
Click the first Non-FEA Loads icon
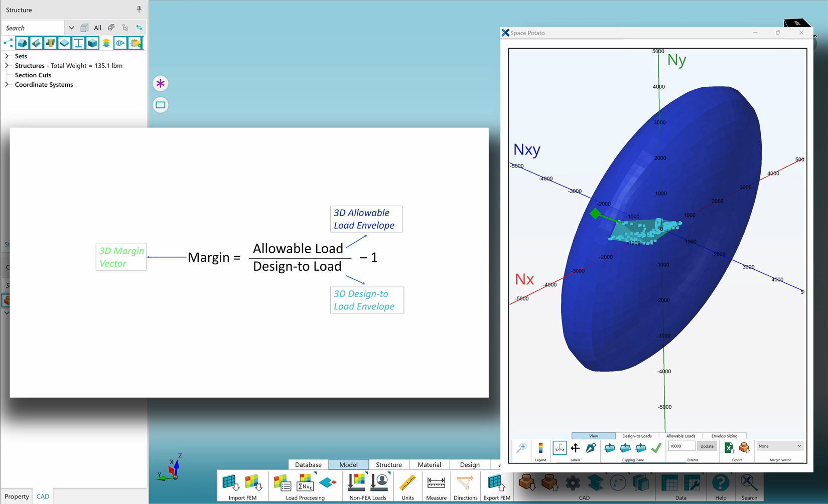(356, 482)
